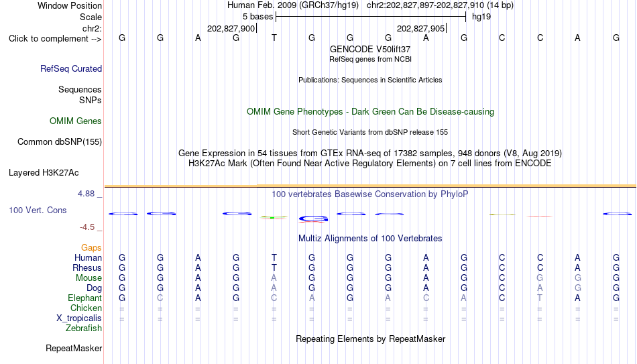Select the Rhesus species row label
637x364 pixels.
coord(87,267)
